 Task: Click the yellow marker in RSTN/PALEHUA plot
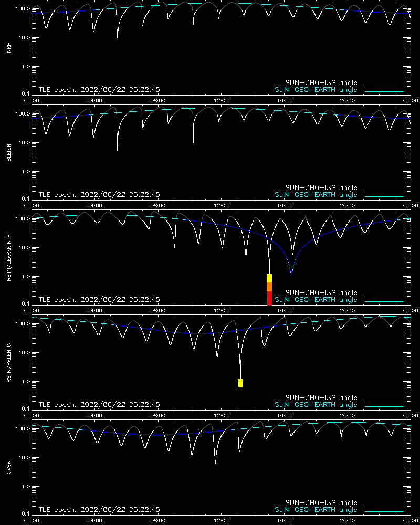pos(240,383)
